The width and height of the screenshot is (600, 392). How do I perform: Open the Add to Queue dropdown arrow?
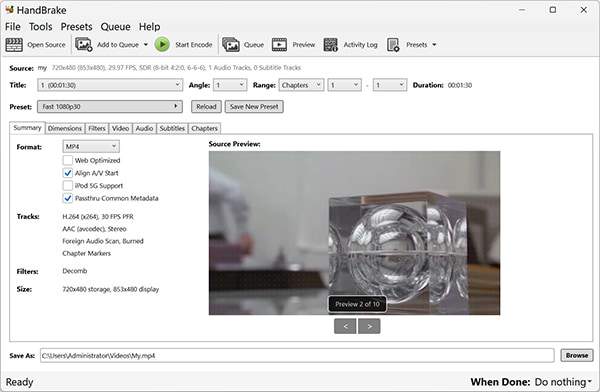tap(146, 45)
